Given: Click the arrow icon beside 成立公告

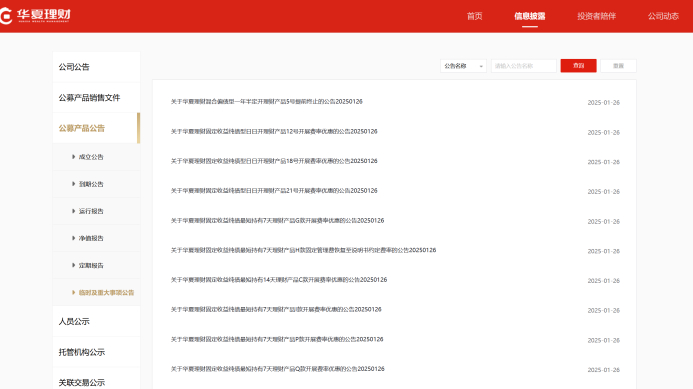Looking at the screenshot, I should click(73, 156).
